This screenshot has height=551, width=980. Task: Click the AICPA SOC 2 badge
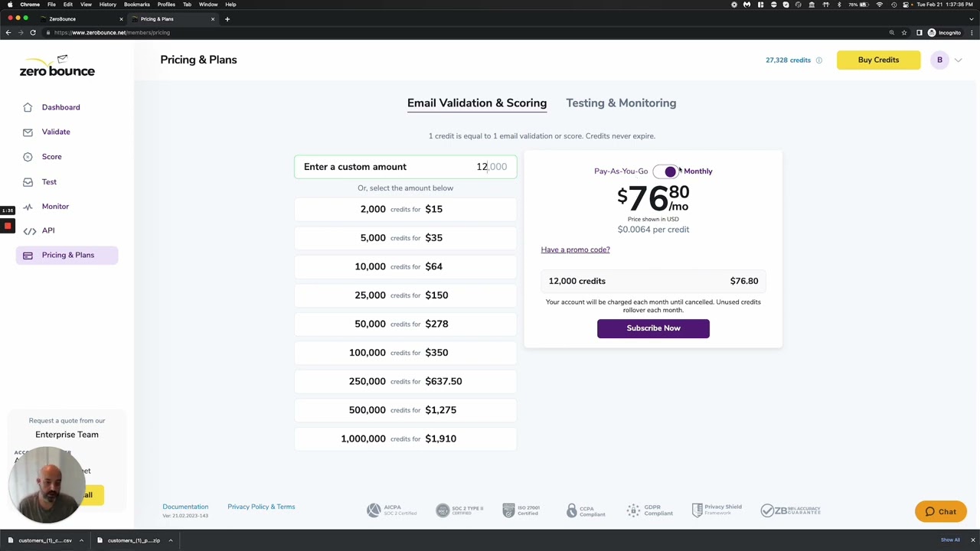tap(392, 510)
